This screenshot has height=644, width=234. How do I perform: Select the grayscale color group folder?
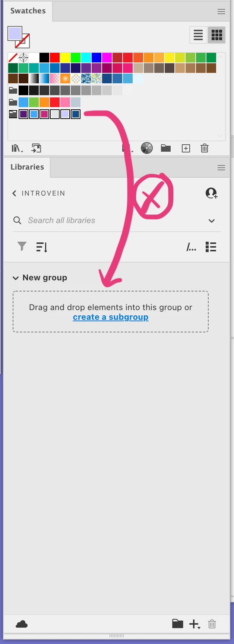click(13, 90)
